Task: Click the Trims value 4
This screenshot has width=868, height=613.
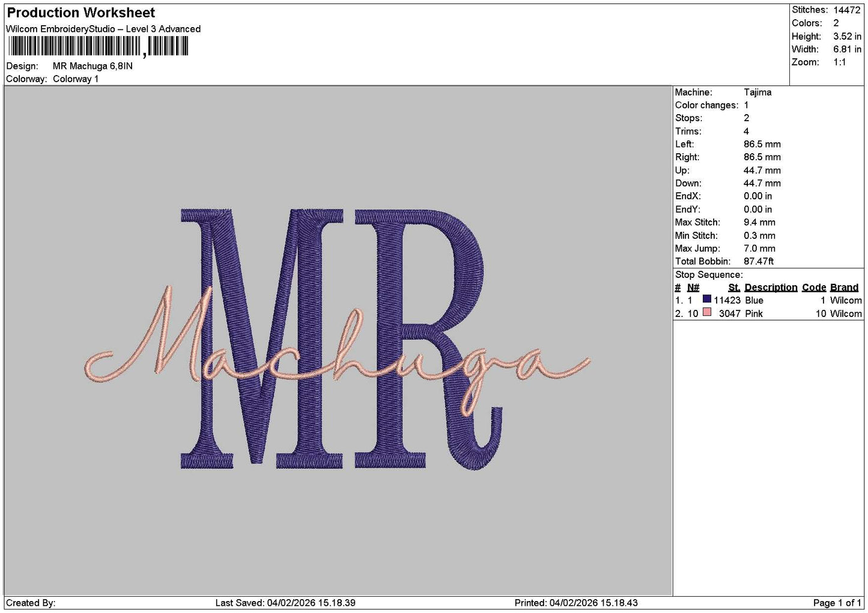Action: pyautogui.click(x=746, y=131)
